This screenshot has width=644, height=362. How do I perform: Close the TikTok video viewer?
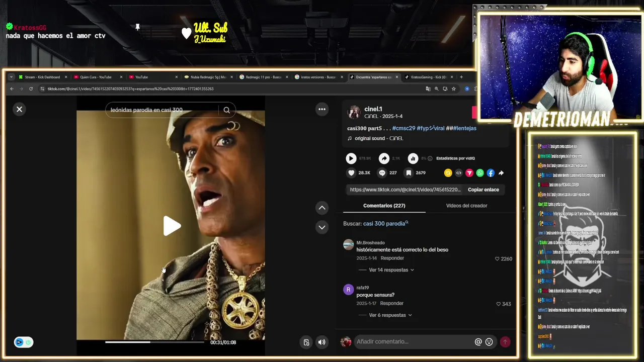tap(19, 109)
